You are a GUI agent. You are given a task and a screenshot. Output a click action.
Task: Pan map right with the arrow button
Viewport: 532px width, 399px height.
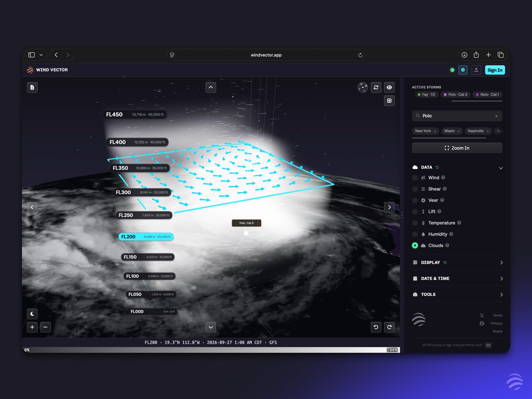click(389, 207)
